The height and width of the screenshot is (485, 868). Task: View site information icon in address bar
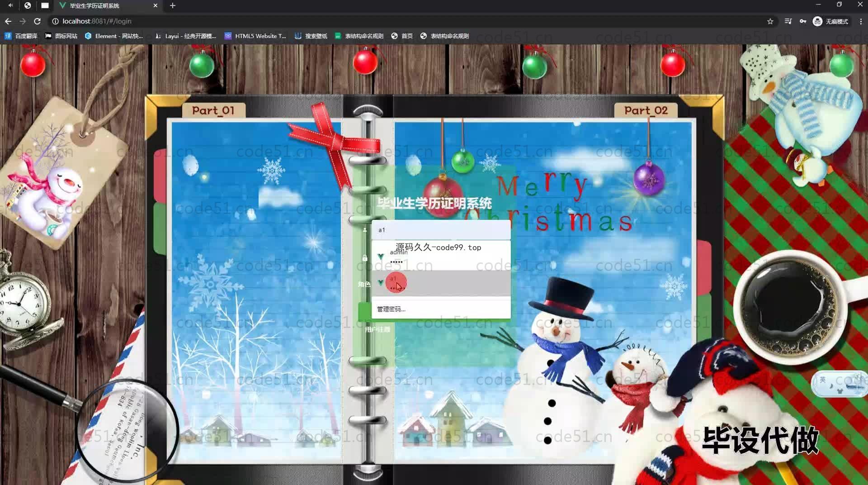click(55, 21)
